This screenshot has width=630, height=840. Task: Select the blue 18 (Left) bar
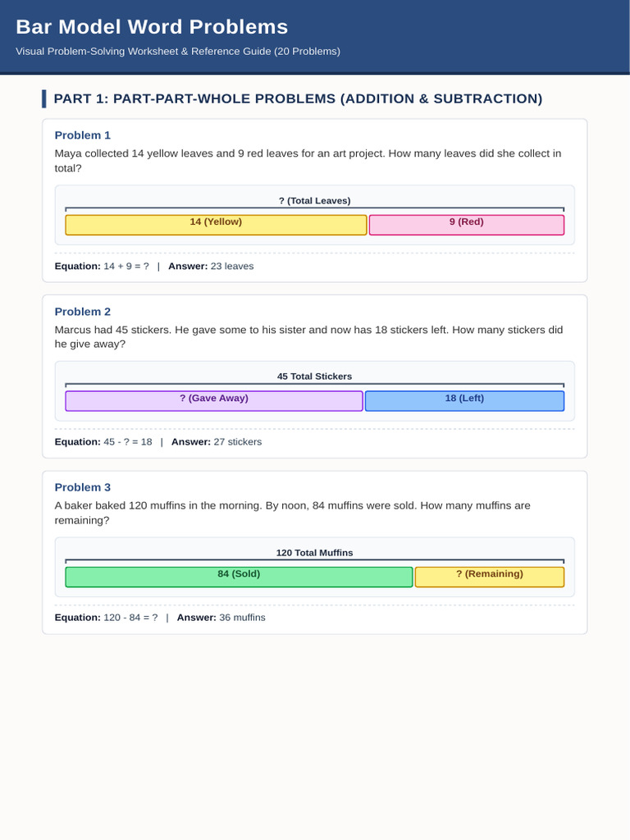(464, 400)
